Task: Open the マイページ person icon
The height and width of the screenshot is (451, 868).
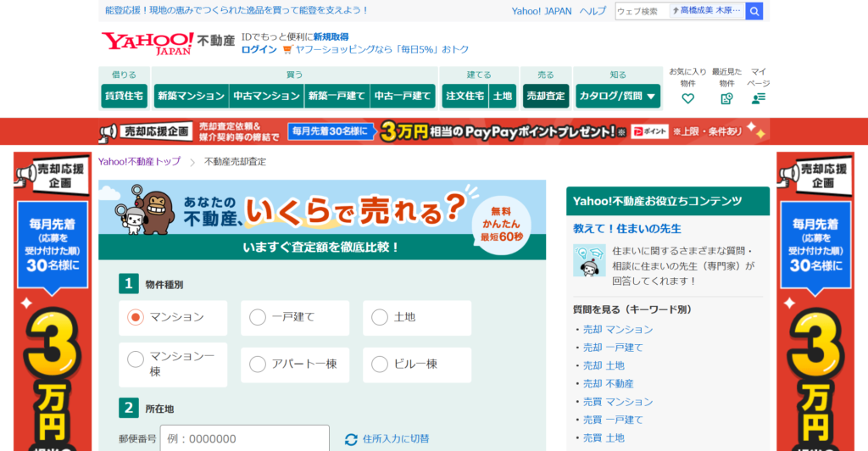Action: (758, 98)
